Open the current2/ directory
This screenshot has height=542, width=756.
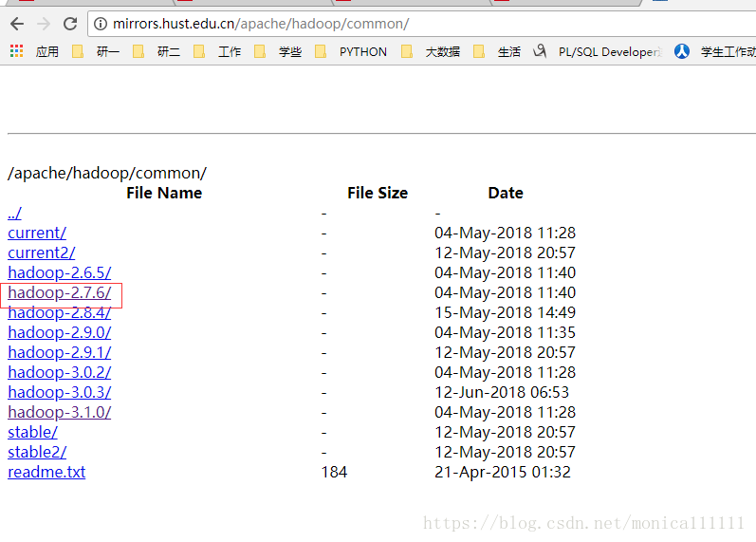click(x=42, y=252)
